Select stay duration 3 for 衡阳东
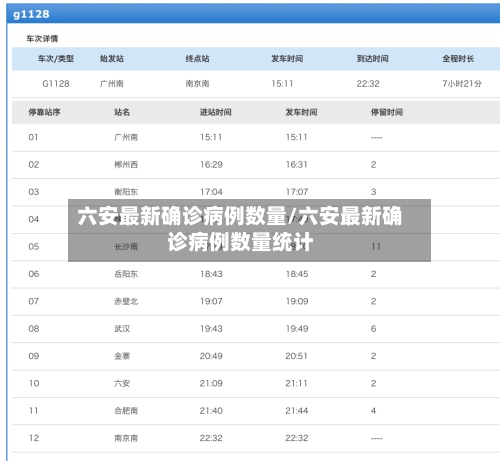500x461 pixels. pos(373,192)
